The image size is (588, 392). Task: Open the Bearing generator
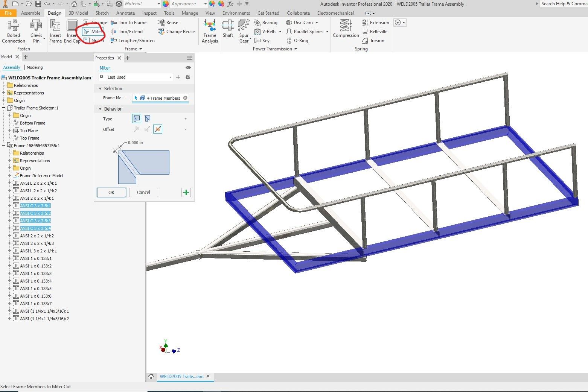(266, 23)
